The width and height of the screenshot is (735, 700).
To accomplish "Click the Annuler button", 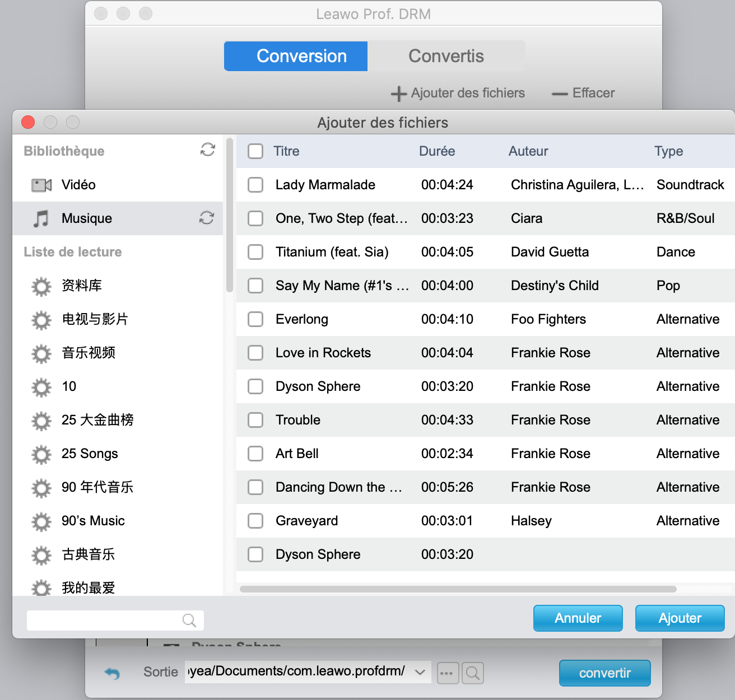I will tap(578, 618).
